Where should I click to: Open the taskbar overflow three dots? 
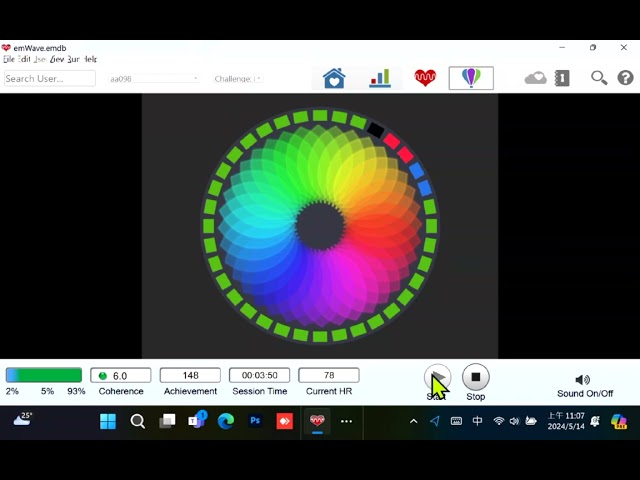pos(346,421)
